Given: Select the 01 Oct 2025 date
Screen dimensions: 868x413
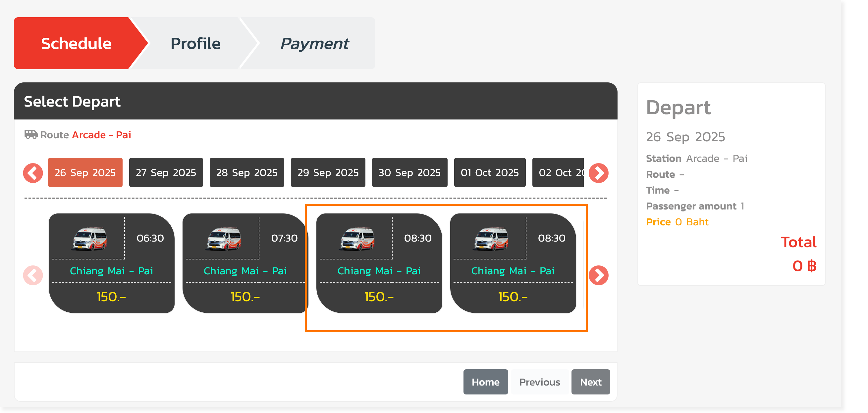Looking at the screenshot, I should pos(490,172).
